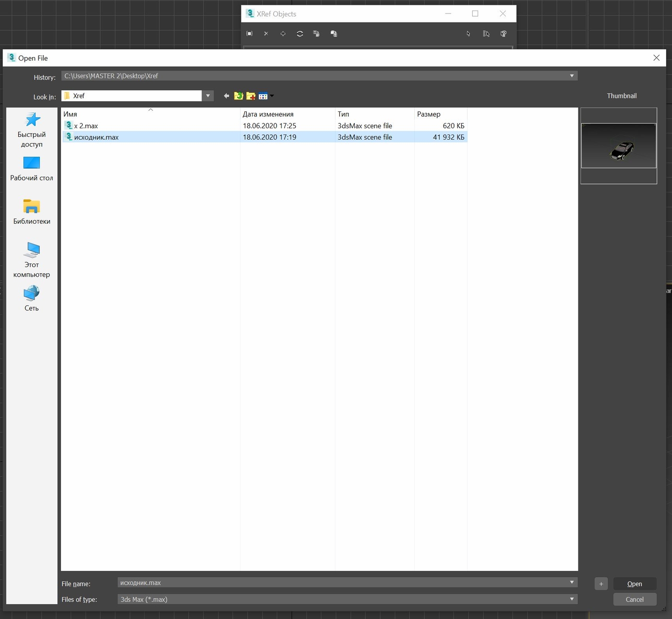Click date 18.06.2020 17:25
672x619 pixels.
(x=269, y=126)
